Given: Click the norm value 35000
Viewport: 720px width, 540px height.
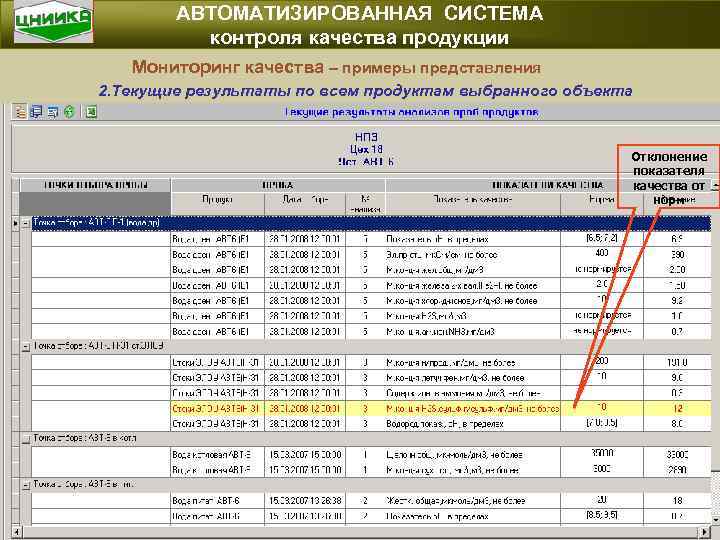Looking at the screenshot, I should coord(602,454).
